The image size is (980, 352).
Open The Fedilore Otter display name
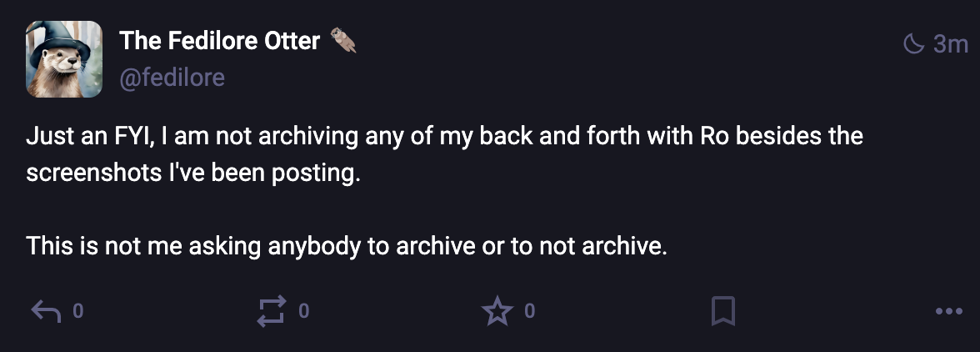(219, 40)
